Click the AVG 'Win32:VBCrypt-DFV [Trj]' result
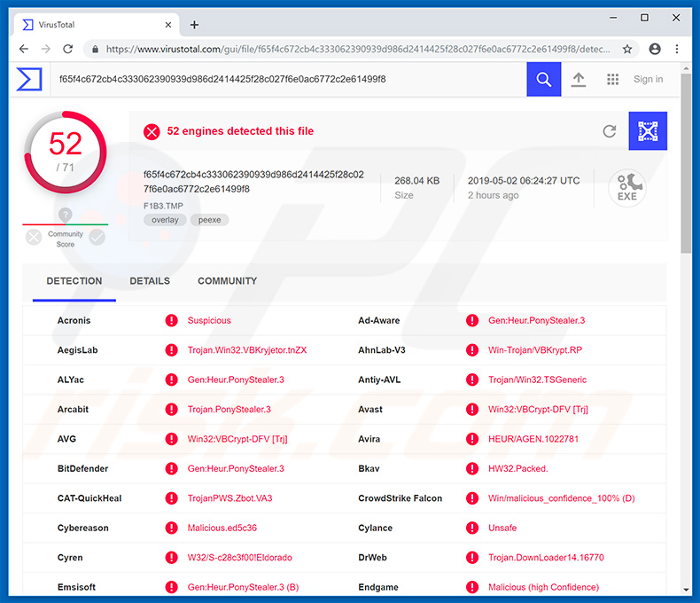 click(237, 439)
